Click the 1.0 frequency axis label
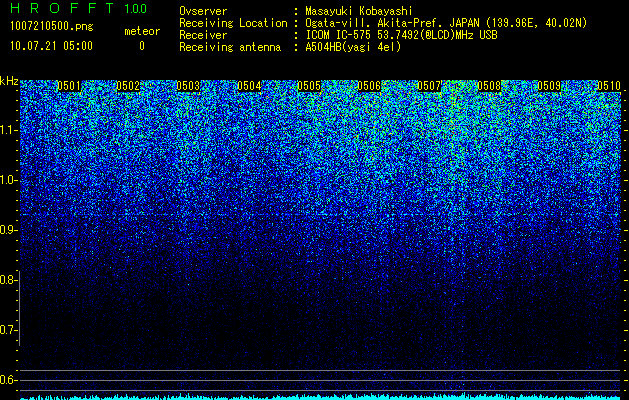 (x=9, y=180)
